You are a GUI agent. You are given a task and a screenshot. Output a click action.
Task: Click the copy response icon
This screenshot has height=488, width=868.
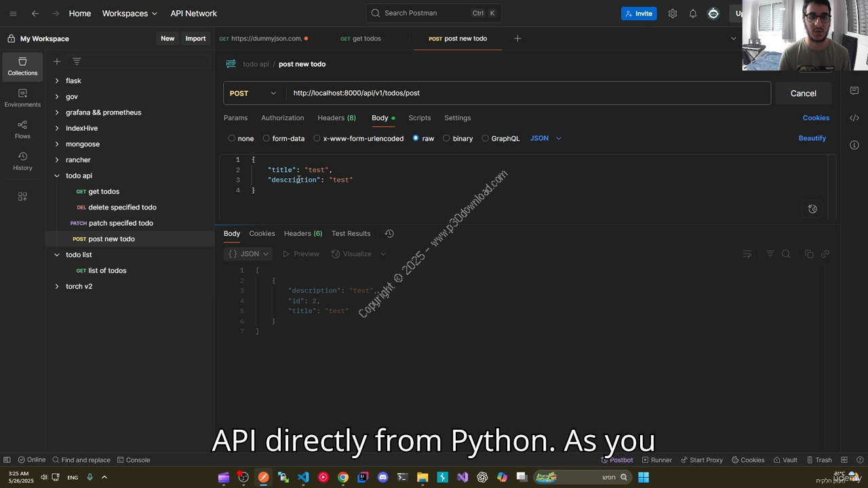click(809, 254)
